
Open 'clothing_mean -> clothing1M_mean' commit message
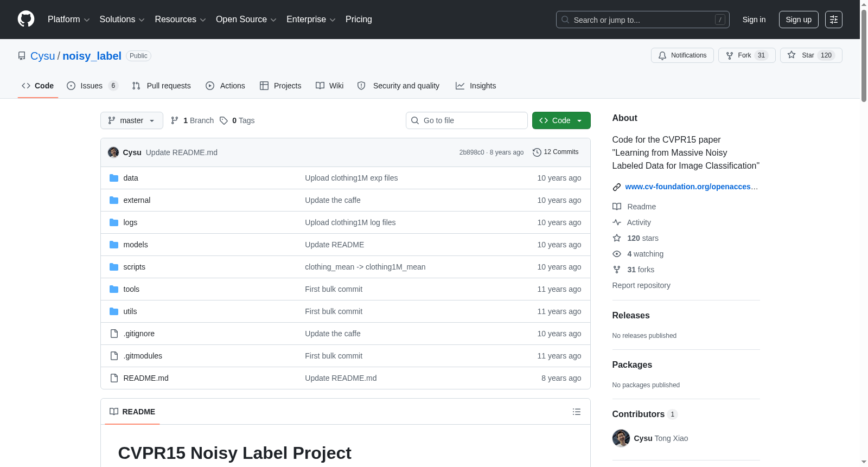click(x=365, y=267)
